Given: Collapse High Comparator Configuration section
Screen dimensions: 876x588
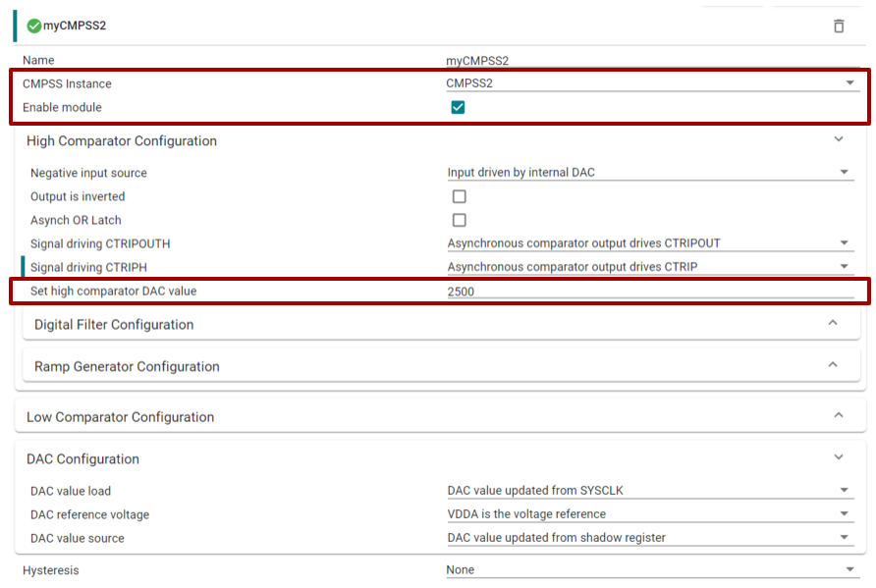Looking at the screenshot, I should click(x=838, y=140).
